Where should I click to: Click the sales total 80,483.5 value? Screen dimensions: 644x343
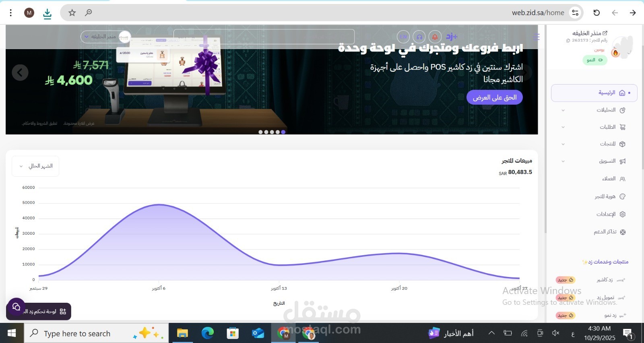tap(520, 172)
